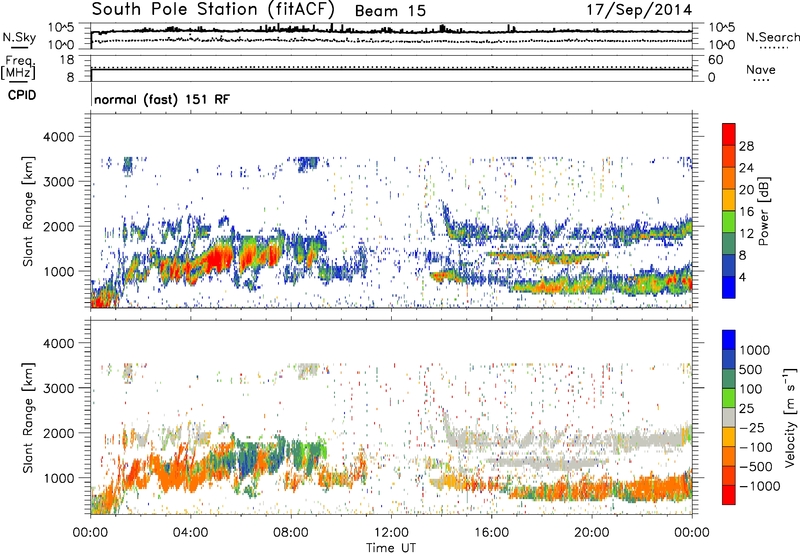Click the high-power red echo near 05:00 UT

point(217,260)
